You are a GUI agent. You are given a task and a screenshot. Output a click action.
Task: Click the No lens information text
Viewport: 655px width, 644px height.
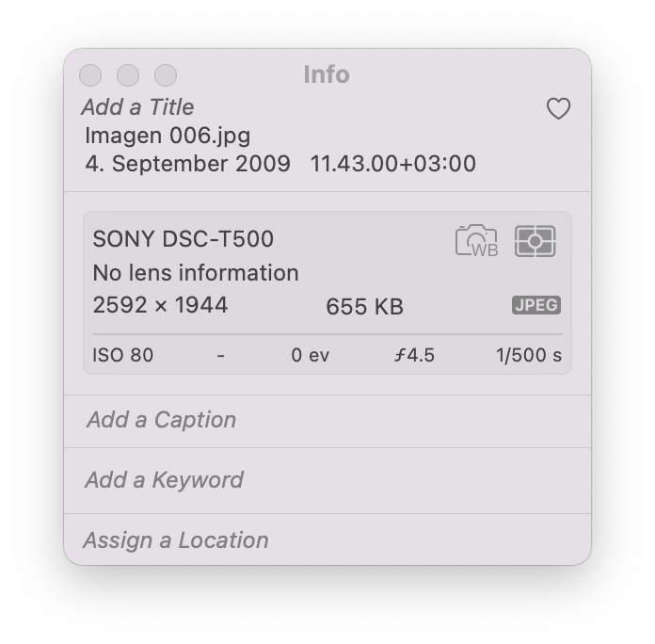195,273
